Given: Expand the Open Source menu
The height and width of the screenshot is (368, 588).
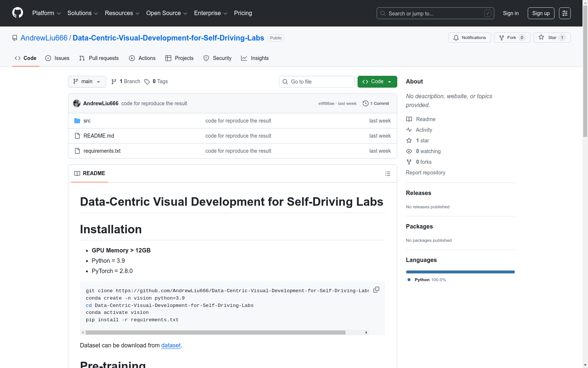Looking at the screenshot, I should point(167,13).
